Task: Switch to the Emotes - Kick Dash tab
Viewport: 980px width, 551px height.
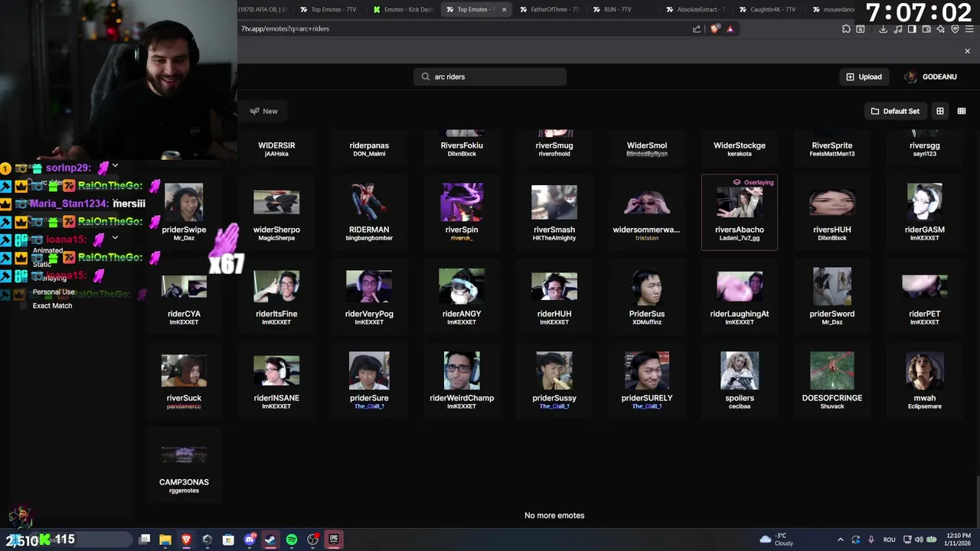Action: tap(403, 9)
